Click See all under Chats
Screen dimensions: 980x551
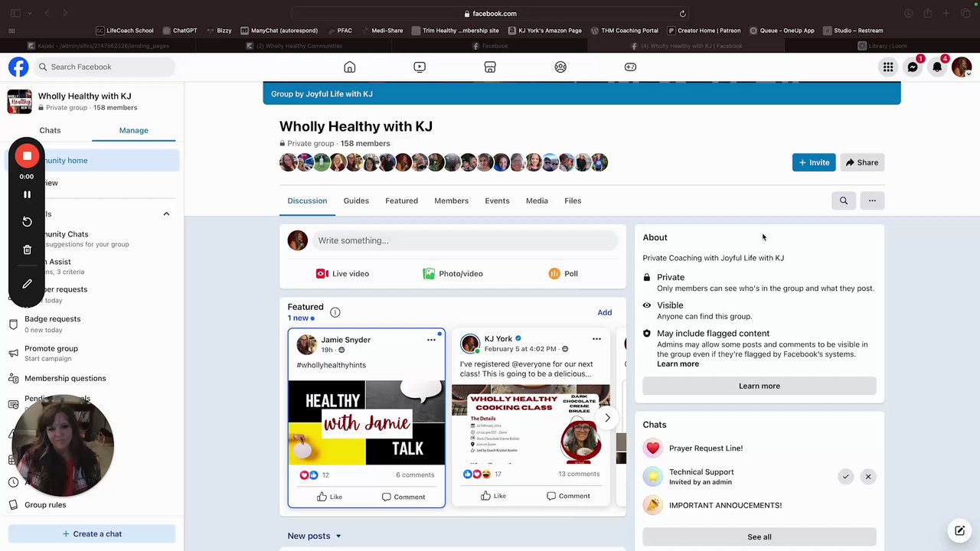pos(759,536)
